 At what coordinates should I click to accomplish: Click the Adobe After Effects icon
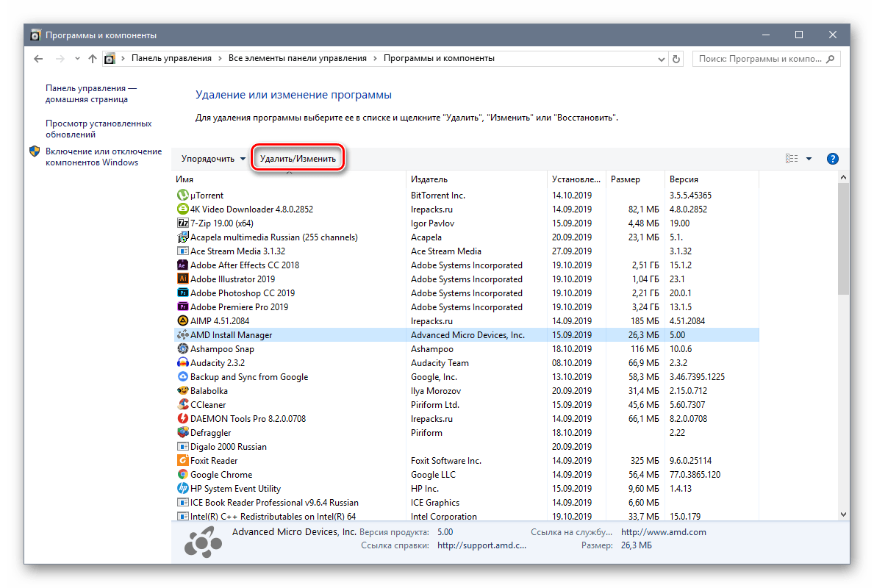(x=182, y=265)
